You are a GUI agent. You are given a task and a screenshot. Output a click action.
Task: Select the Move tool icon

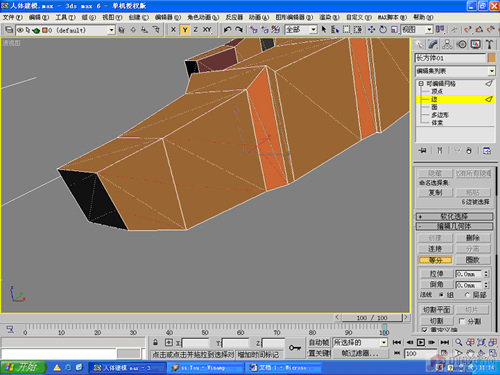pos(371,30)
